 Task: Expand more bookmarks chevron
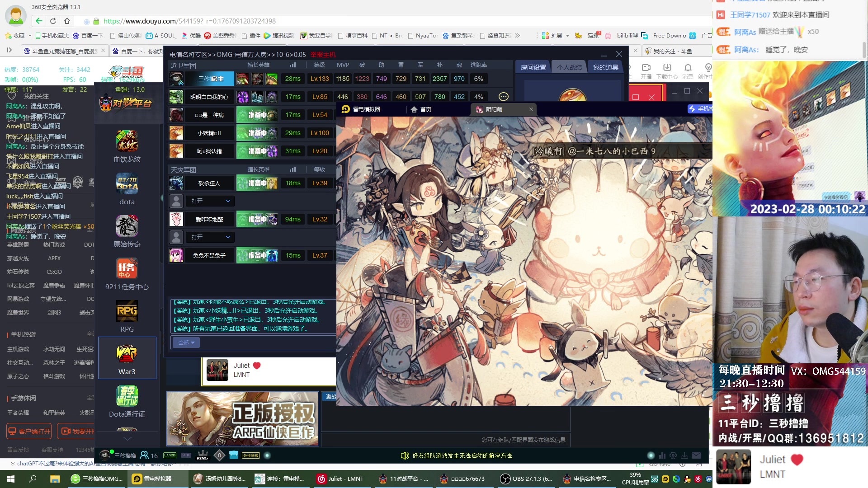517,35
